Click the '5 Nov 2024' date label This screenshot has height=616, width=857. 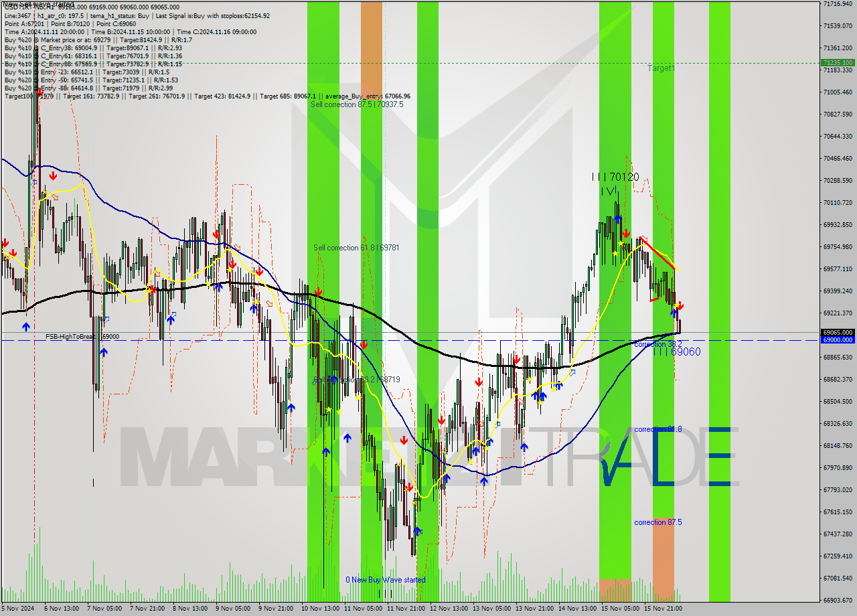tap(19, 609)
